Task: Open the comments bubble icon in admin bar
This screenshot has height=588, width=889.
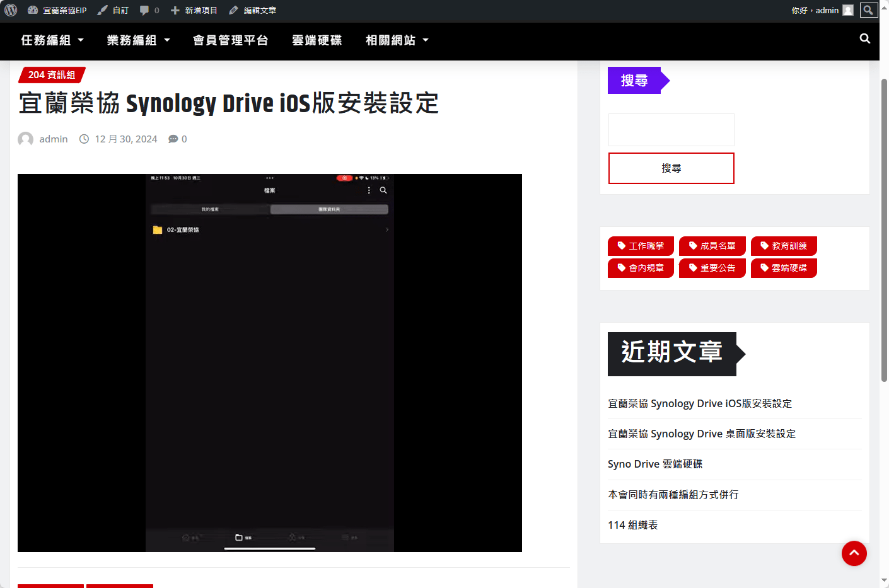Action: pos(145,10)
